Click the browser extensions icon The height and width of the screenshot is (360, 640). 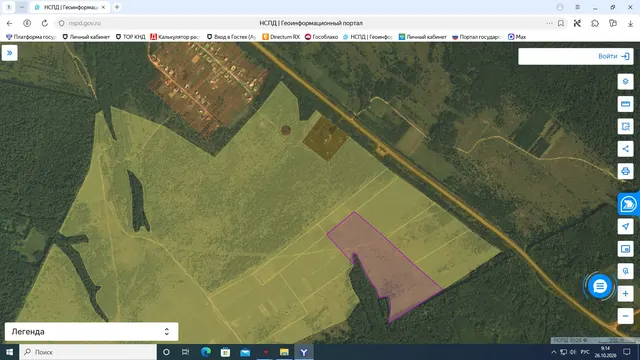point(595,23)
